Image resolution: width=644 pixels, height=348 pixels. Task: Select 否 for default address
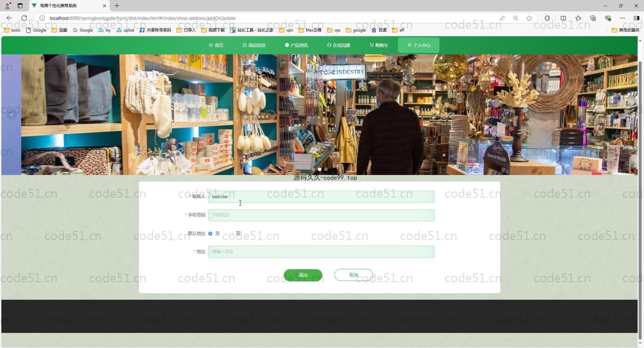pyautogui.click(x=235, y=233)
